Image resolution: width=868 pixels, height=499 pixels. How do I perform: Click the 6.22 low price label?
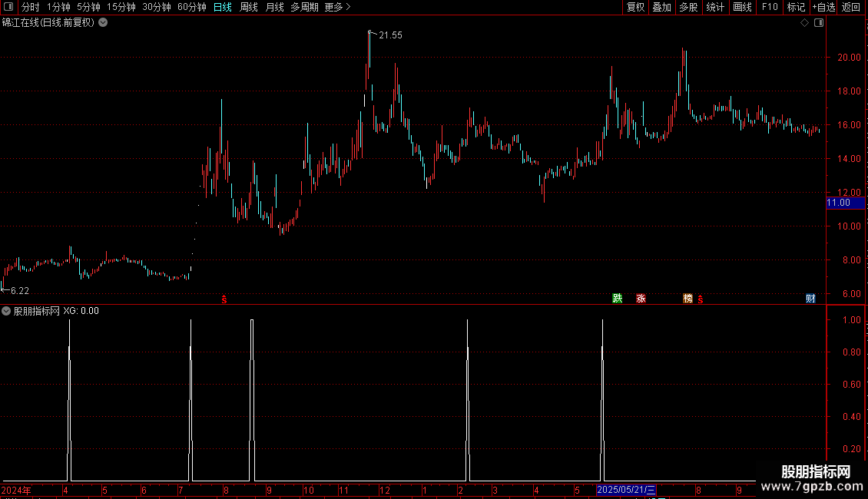[x=20, y=290]
